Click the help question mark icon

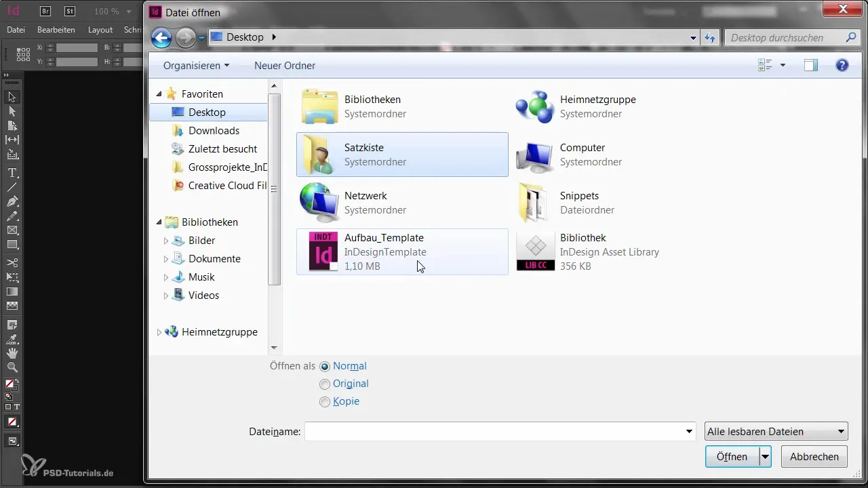[x=842, y=65]
